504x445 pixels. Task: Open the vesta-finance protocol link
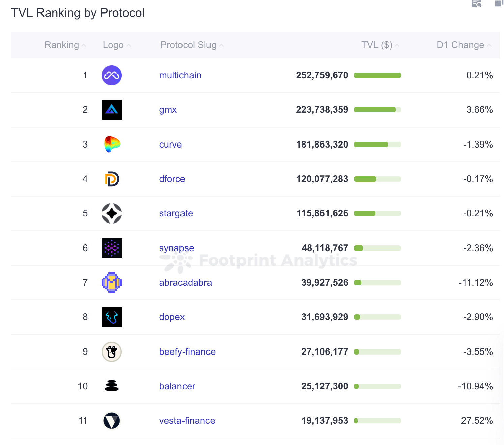[x=187, y=421]
